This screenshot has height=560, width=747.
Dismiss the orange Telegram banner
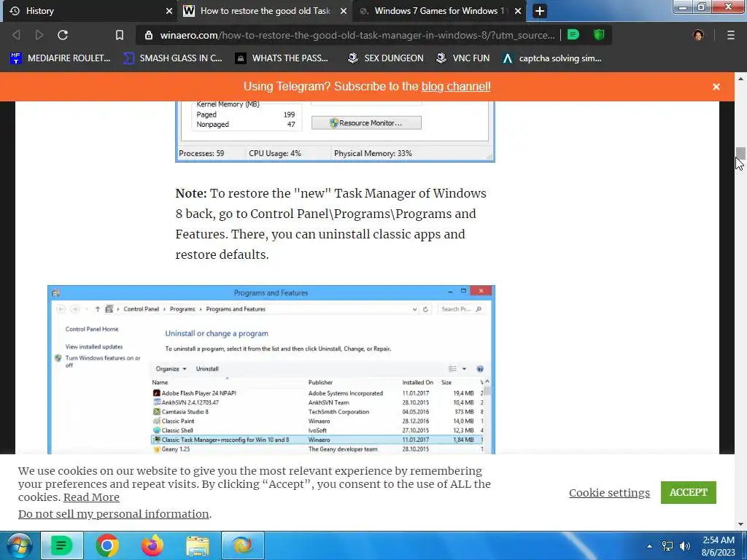click(x=716, y=87)
